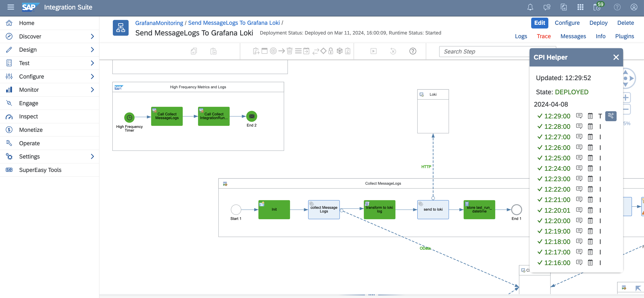Switch to the Trace tab

click(543, 36)
